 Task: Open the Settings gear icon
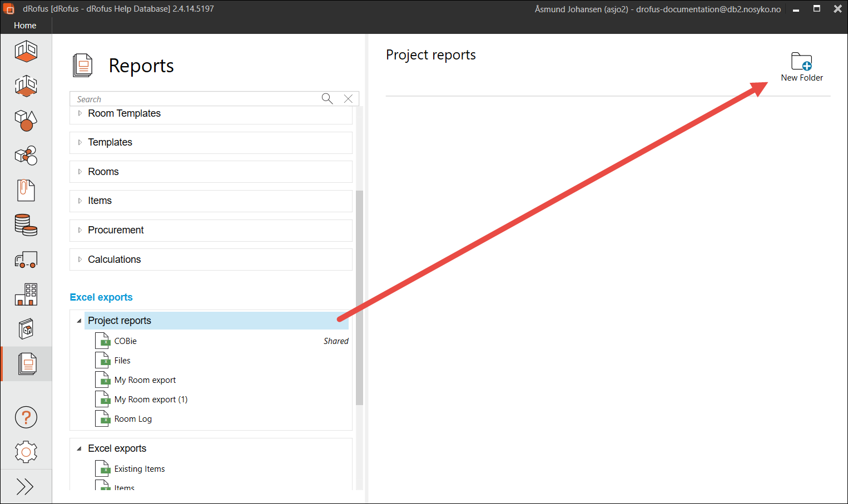(26, 452)
